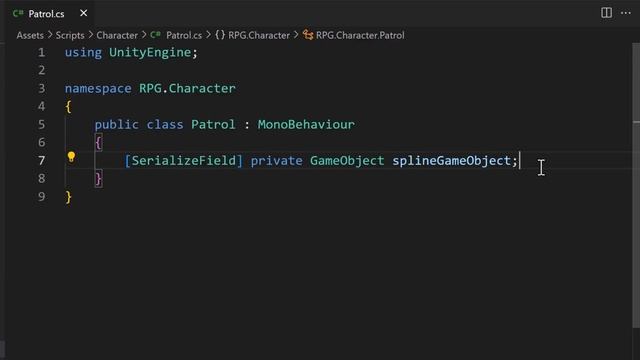The height and width of the screenshot is (360, 640).
Task: Select the Patrol.cs editor tab
Action: (x=50, y=13)
